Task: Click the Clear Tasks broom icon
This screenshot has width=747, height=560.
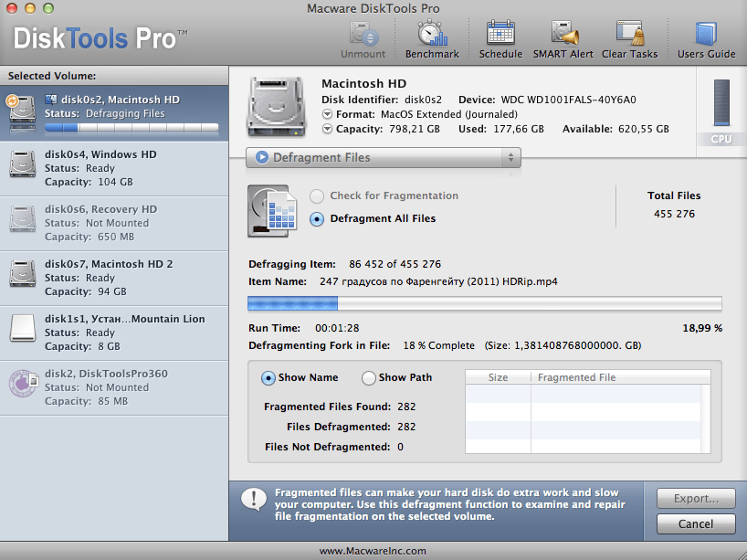Action: click(x=629, y=33)
